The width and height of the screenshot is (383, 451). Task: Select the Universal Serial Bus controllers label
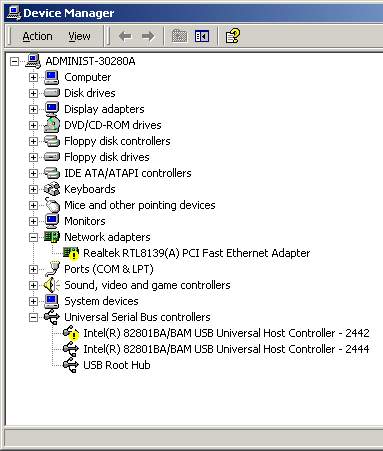click(x=137, y=317)
